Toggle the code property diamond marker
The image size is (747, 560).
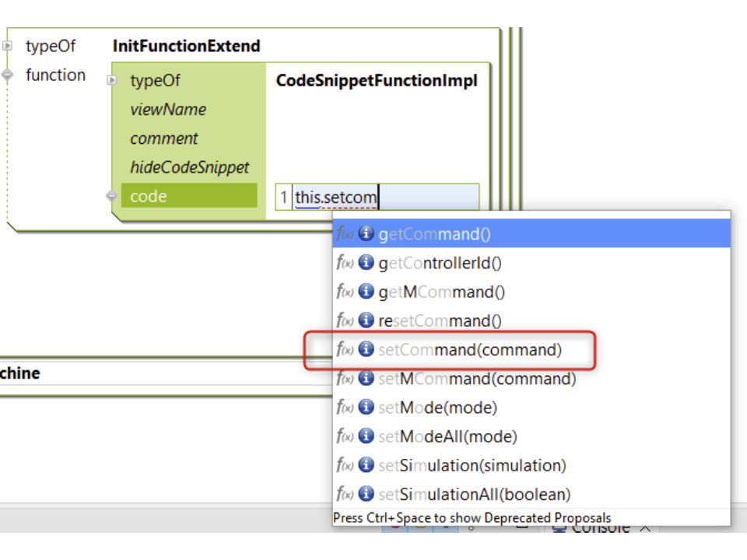click(x=112, y=197)
